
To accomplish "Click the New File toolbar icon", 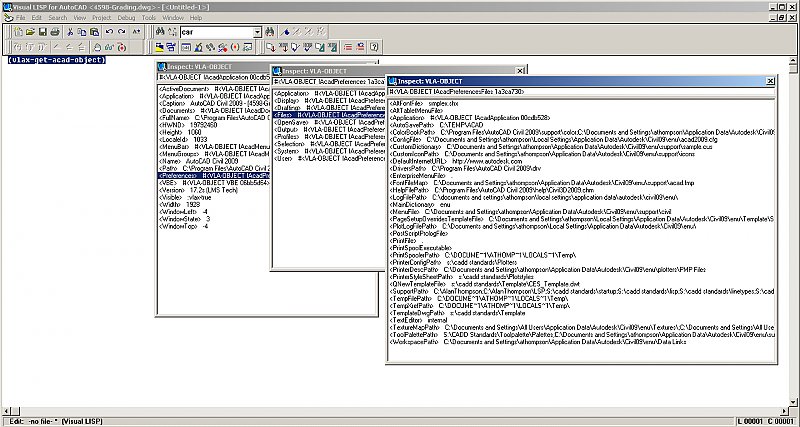I will (x=19, y=32).
